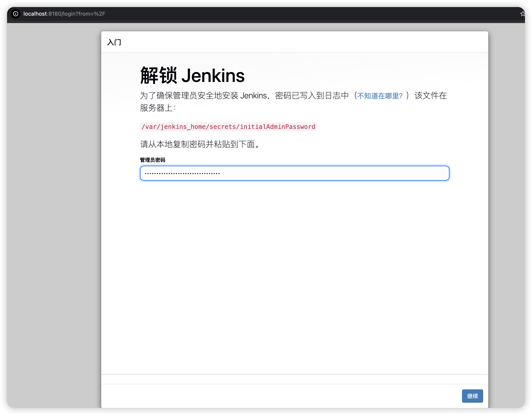The image size is (532, 415).
Task: Focus the 管理员密码 password field
Action: (294, 173)
